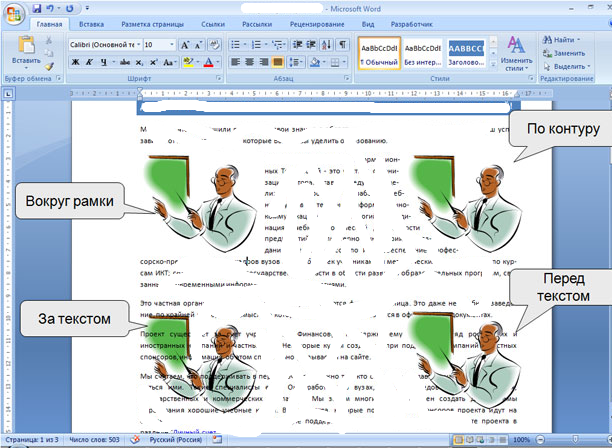This screenshot has height=448, width=612.
Task: Click the macro recording icon in status bar
Action: pos(217,440)
